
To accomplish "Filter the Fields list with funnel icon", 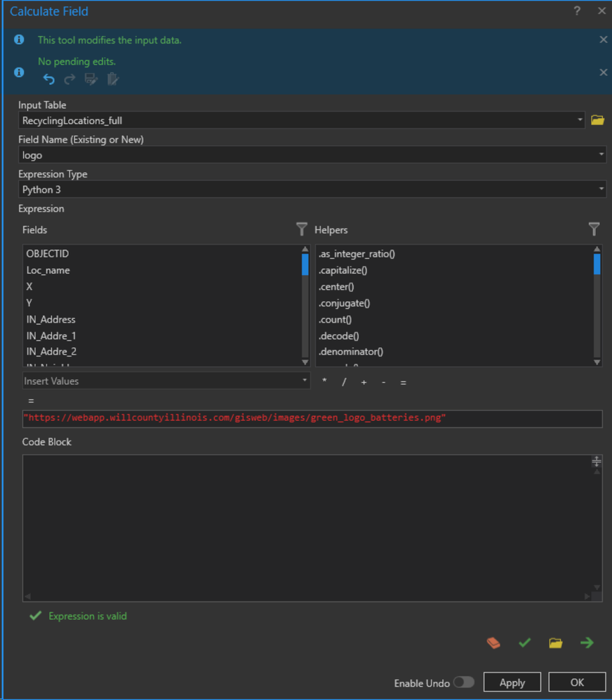I will point(302,229).
